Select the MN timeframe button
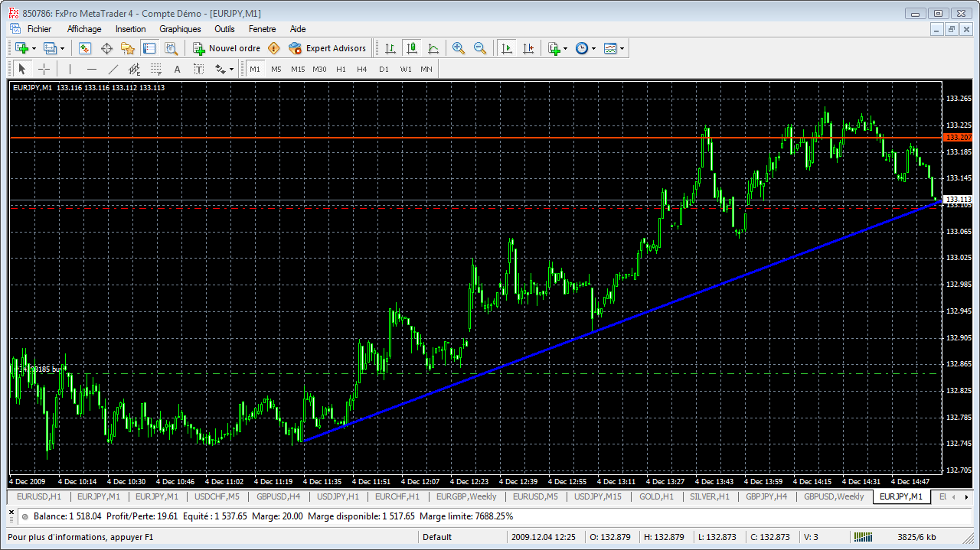This screenshot has height=550, width=980. [x=426, y=69]
